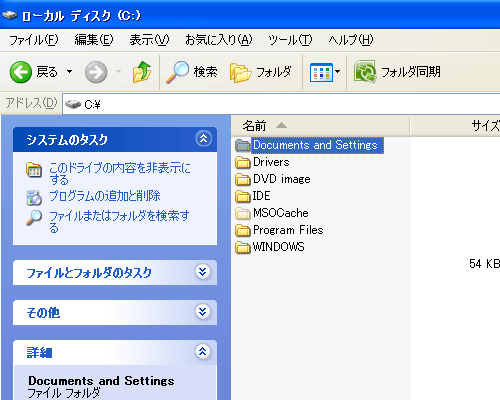
Task: Click the address bar showing C:¥
Action: tap(282, 105)
